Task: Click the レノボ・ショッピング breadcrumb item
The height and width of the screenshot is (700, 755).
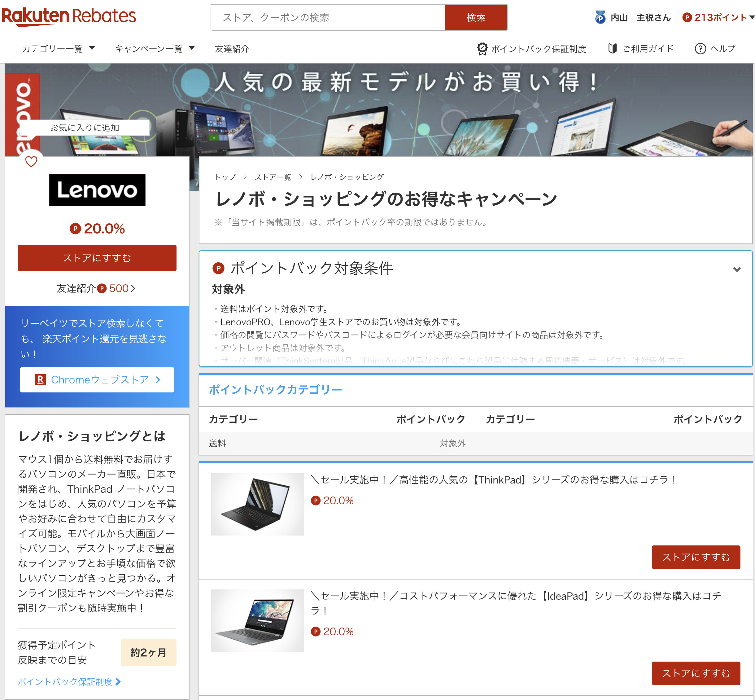Action: tap(347, 177)
